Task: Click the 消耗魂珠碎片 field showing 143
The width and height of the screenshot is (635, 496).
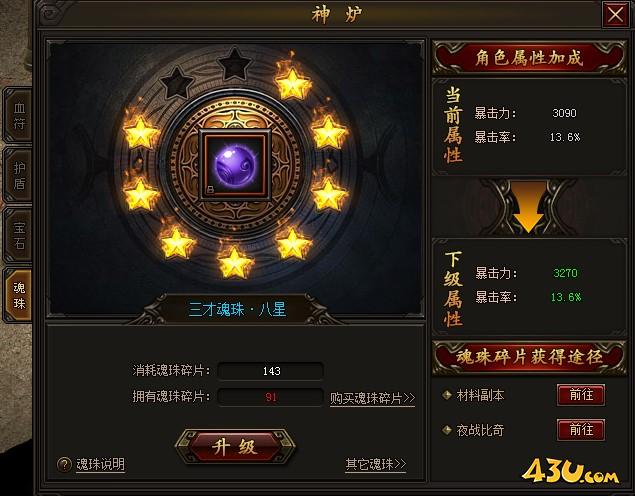Action: 271,371
